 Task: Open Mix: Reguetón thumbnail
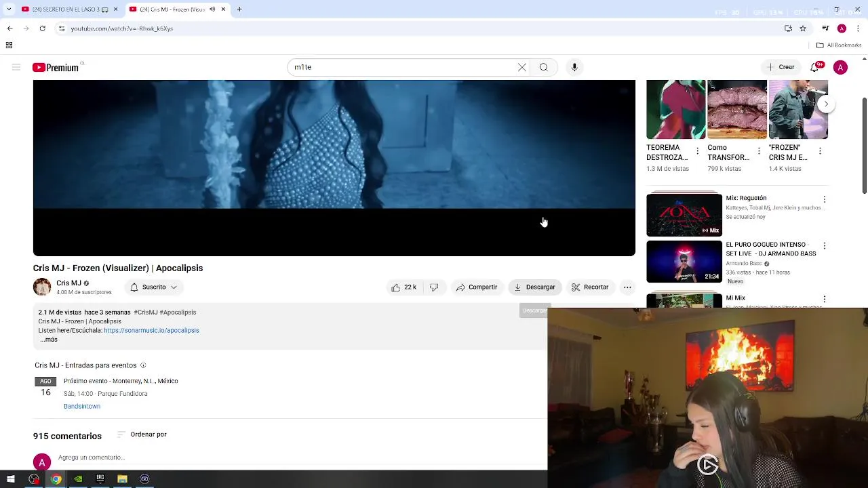tap(684, 215)
